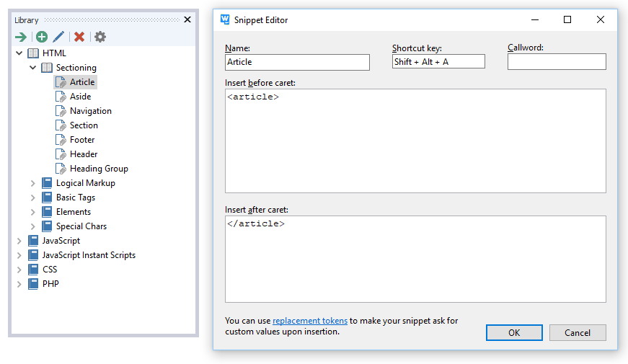Click the PHP library book icon
Screen dimensions: 628x364
click(x=33, y=284)
